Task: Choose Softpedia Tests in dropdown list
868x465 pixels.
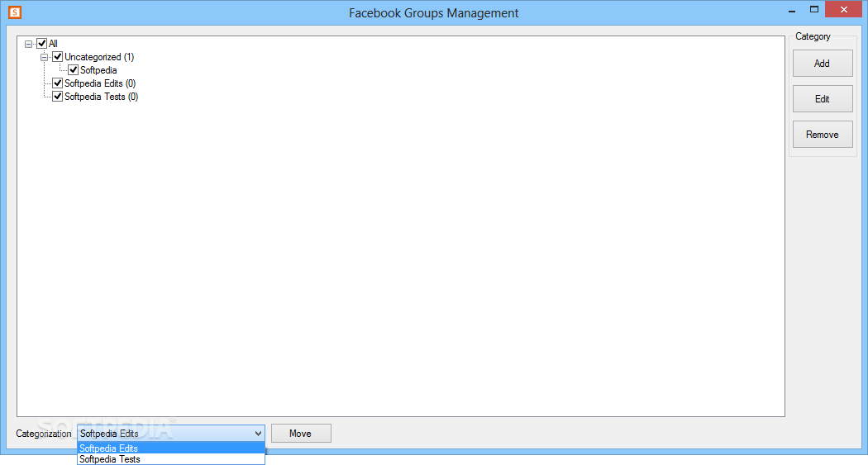Action: pos(171,459)
